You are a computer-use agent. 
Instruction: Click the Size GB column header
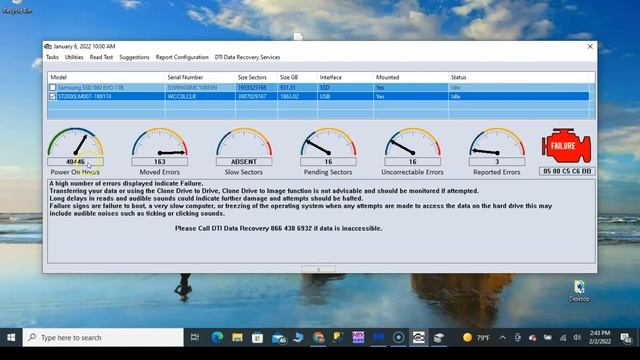297,77
